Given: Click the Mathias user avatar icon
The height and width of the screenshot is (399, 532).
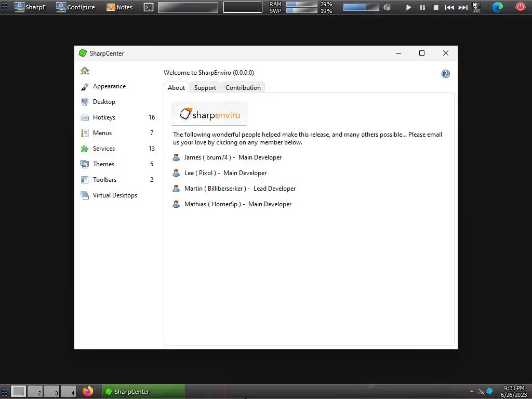Looking at the screenshot, I should click(x=176, y=204).
